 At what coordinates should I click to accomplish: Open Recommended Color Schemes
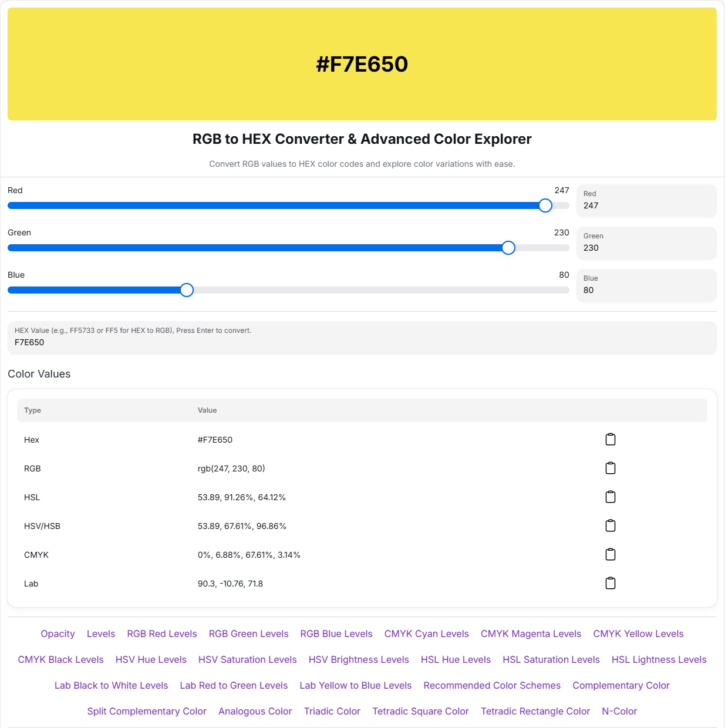tap(492, 685)
